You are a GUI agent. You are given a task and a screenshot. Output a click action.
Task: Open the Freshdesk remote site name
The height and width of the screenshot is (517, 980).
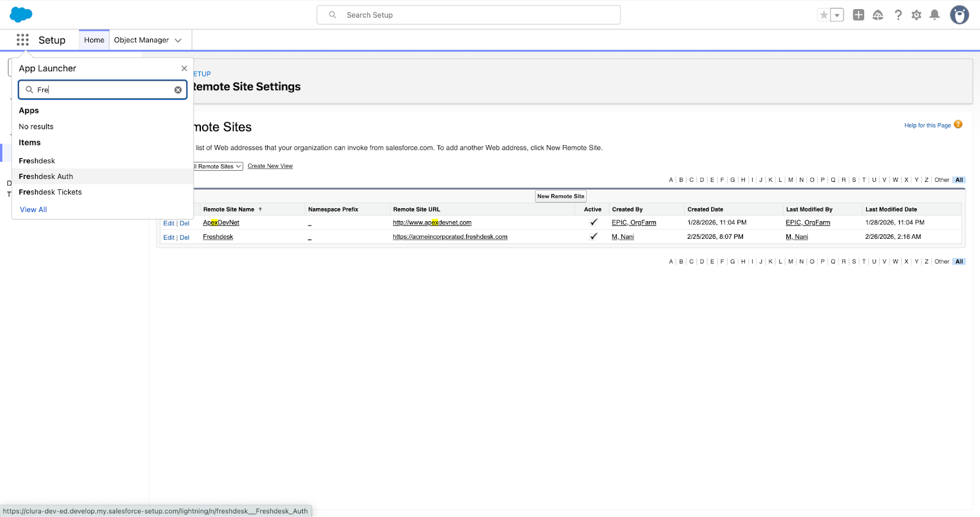point(218,236)
